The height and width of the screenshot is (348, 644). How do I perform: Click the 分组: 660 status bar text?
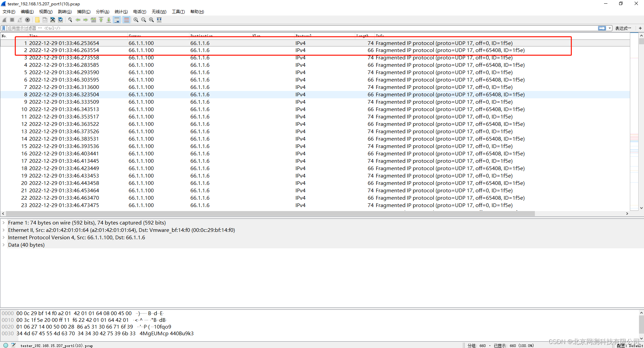476,345
